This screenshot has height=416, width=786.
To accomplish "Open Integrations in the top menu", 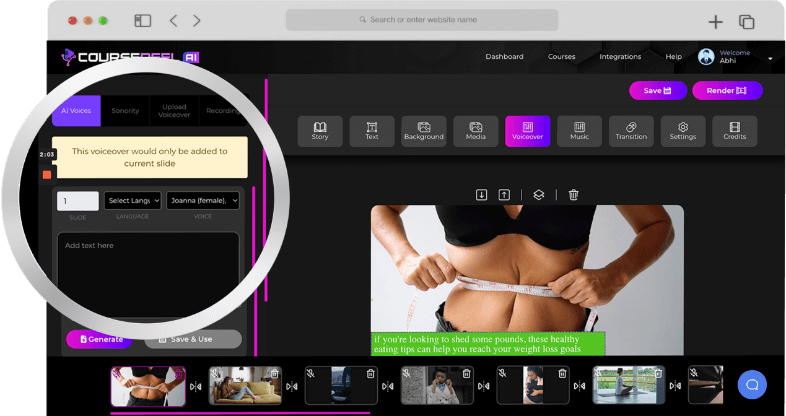I will (x=620, y=57).
